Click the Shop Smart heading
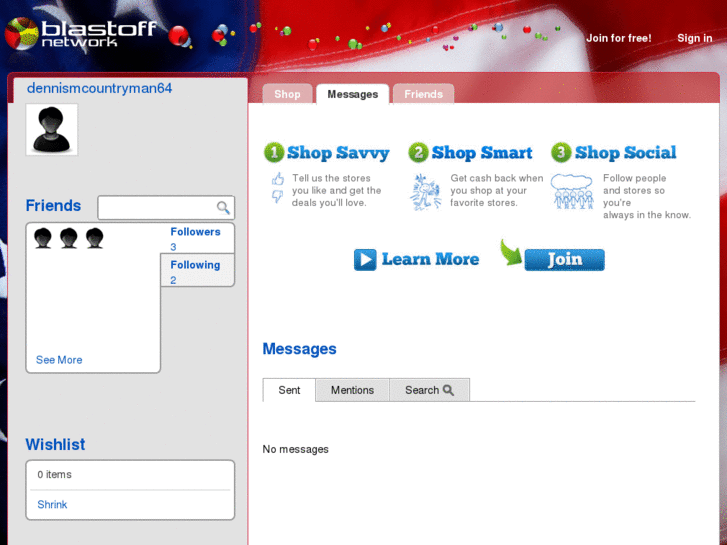Image resolution: width=727 pixels, height=545 pixels. pyautogui.click(x=482, y=153)
